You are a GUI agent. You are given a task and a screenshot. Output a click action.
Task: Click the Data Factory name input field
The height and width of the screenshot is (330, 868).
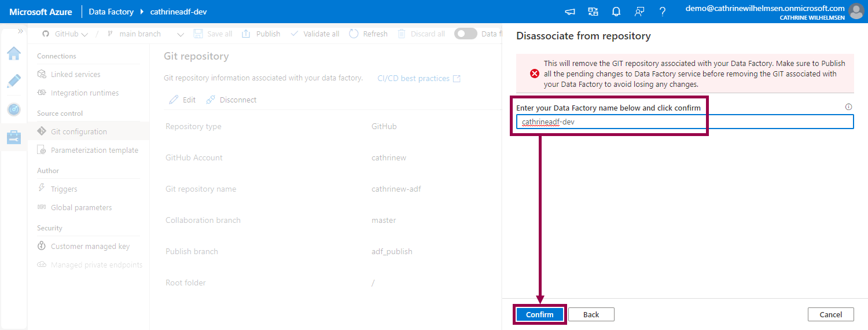(685, 122)
